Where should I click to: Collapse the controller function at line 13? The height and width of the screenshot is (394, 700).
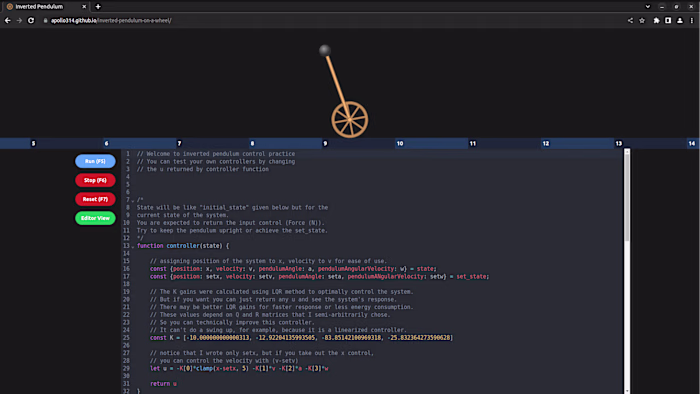coord(133,246)
